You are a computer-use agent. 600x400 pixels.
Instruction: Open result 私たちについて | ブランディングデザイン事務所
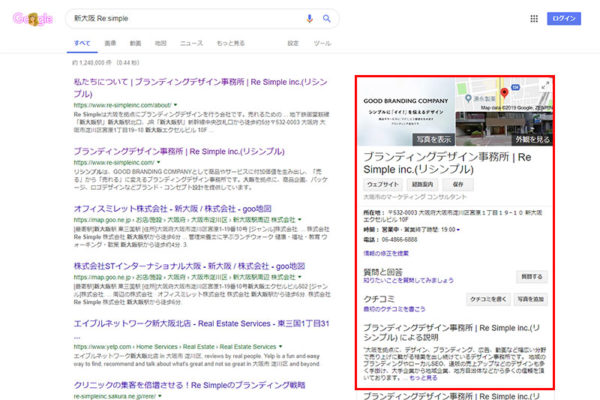point(200,88)
